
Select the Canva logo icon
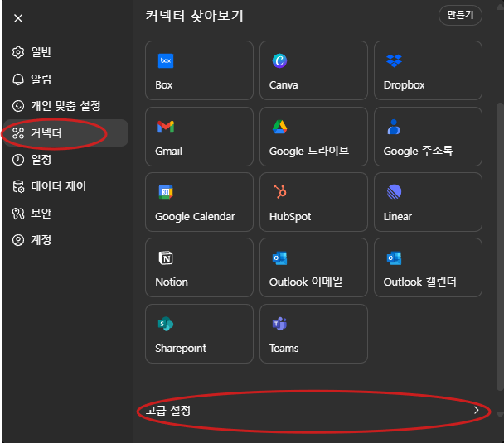[x=279, y=61]
